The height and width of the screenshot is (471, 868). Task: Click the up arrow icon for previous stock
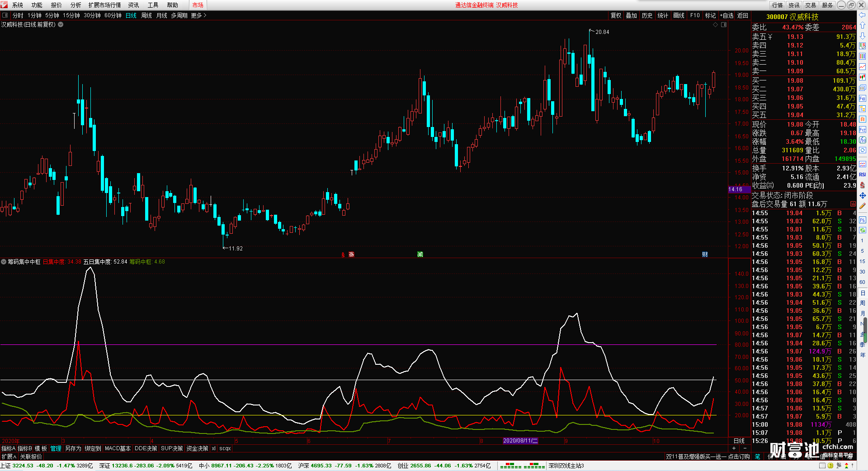[863, 25]
